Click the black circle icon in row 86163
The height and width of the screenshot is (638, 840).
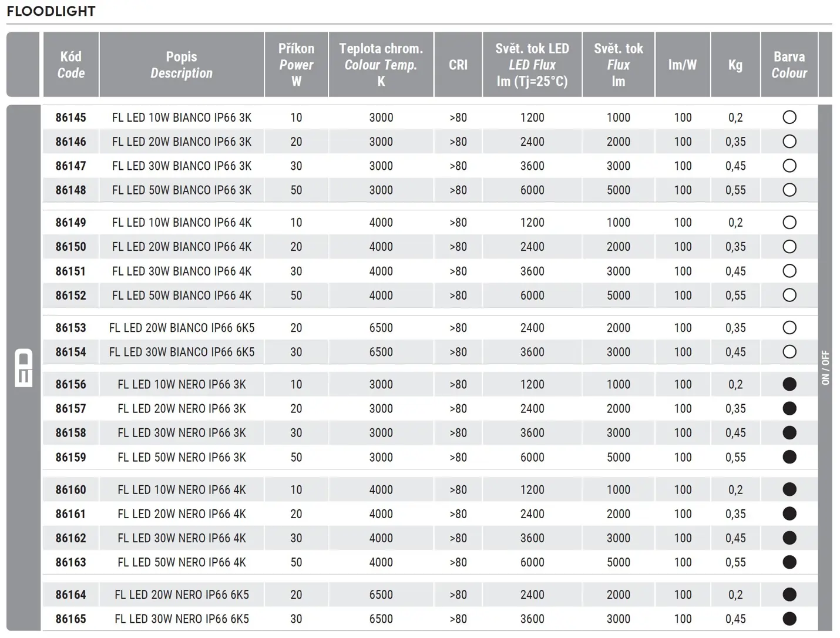pyautogui.click(x=789, y=562)
